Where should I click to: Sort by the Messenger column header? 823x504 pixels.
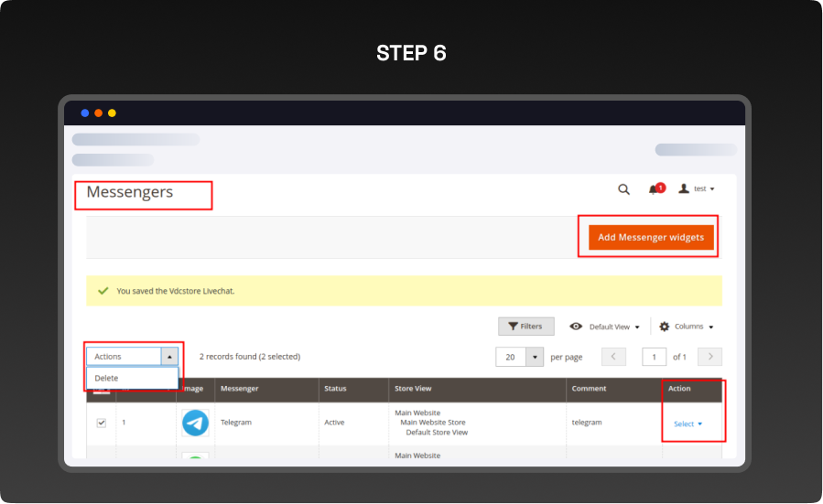coord(240,389)
